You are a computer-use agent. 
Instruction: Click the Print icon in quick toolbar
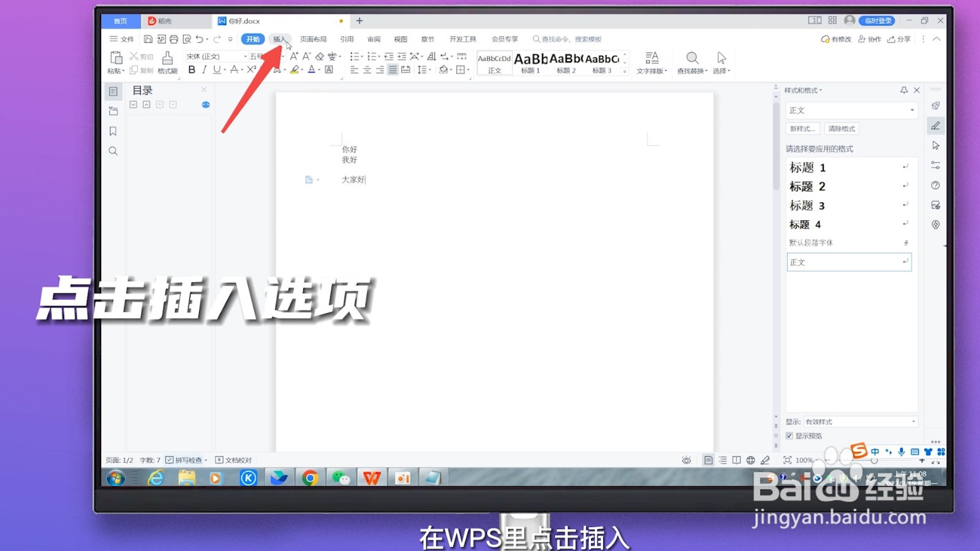[x=174, y=39]
